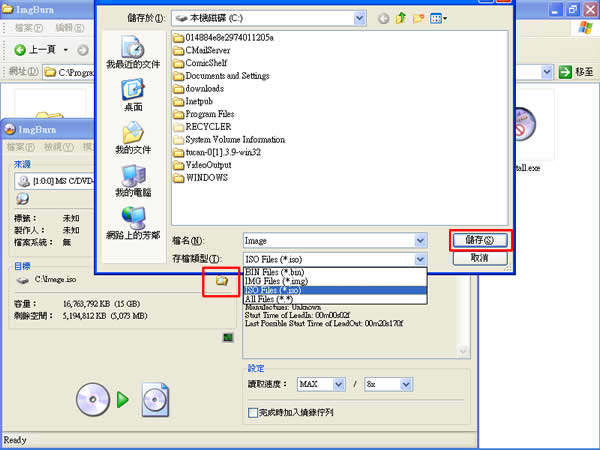This screenshot has width=600, height=450.
Task: Select folder 014884e8e2974011205a
Action: 223,38
